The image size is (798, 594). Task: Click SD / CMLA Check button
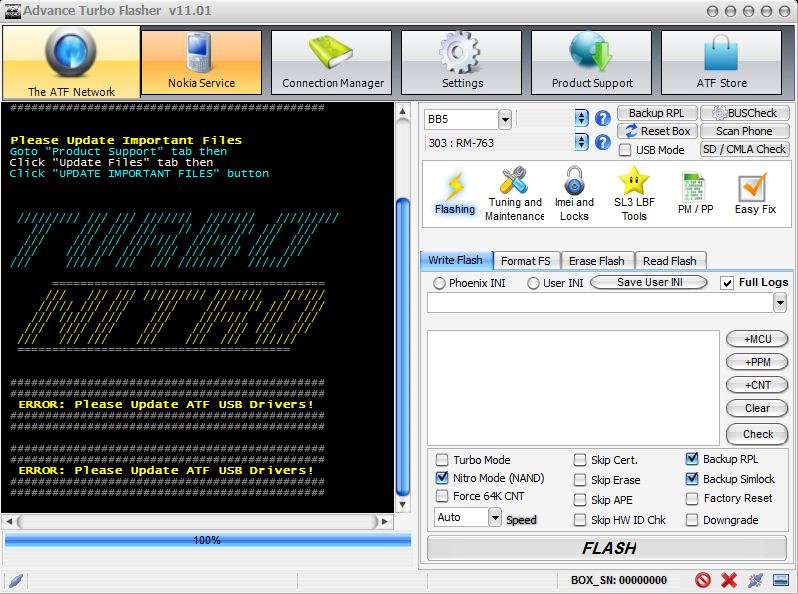click(745, 149)
